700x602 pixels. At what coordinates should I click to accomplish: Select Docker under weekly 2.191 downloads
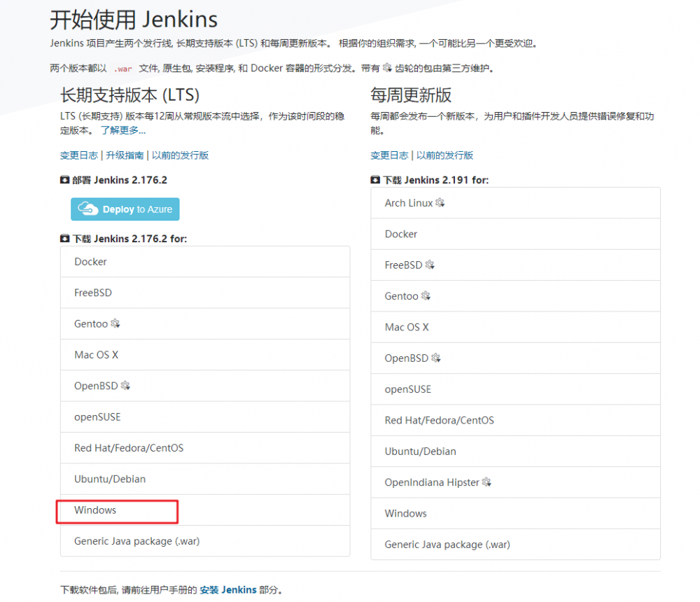coord(515,234)
